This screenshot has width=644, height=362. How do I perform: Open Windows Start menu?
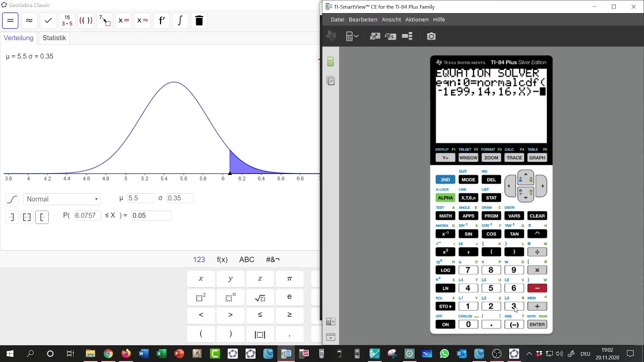10,354
